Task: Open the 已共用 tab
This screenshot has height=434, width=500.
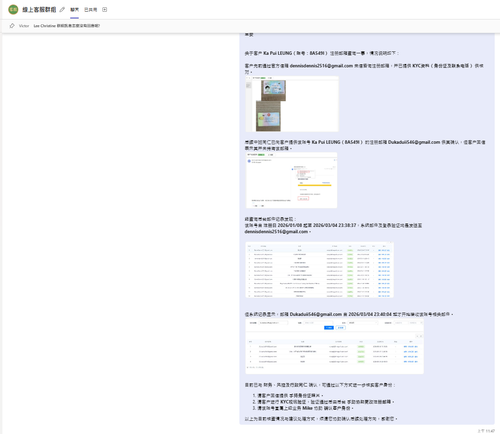Action: click(x=90, y=10)
